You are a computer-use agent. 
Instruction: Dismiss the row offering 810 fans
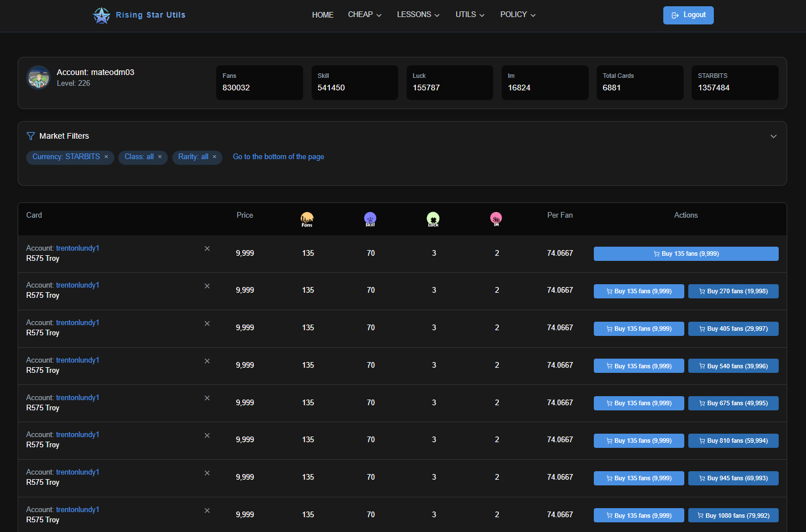point(207,435)
